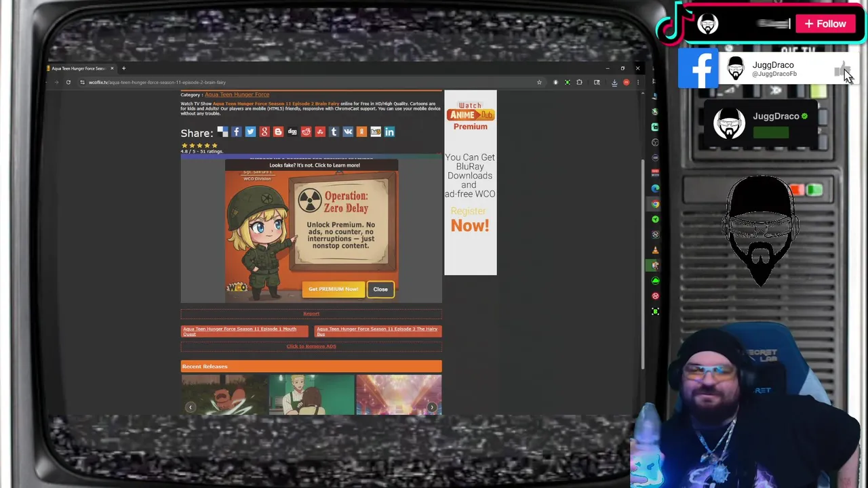Click the Follow button on TikTok overlay
This screenshot has height=488, width=868.
(x=825, y=24)
